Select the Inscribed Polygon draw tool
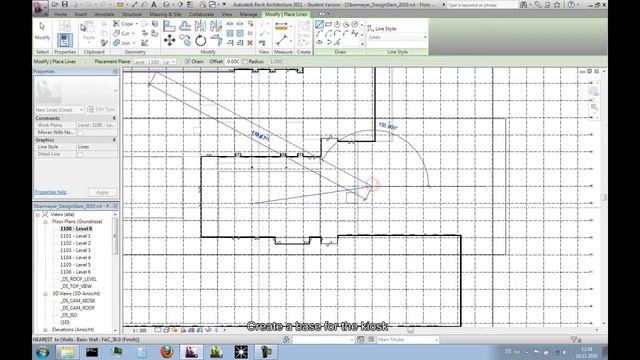640x360 pixels. tap(337, 24)
